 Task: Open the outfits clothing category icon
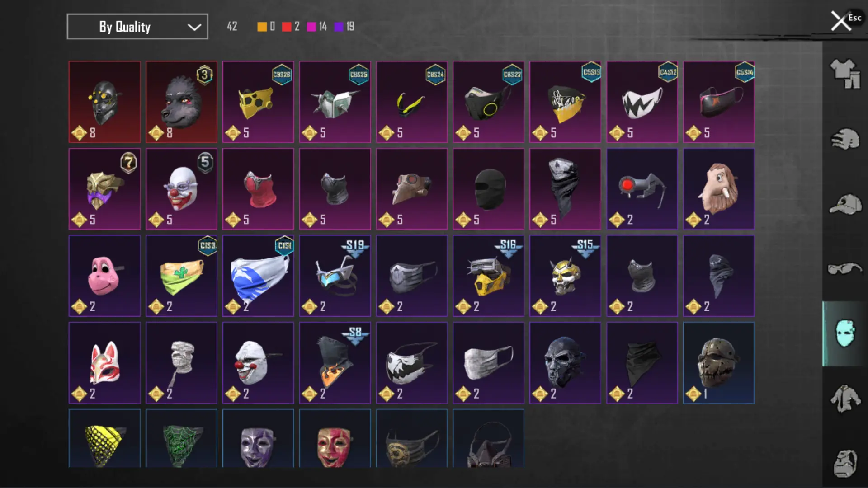(x=845, y=74)
